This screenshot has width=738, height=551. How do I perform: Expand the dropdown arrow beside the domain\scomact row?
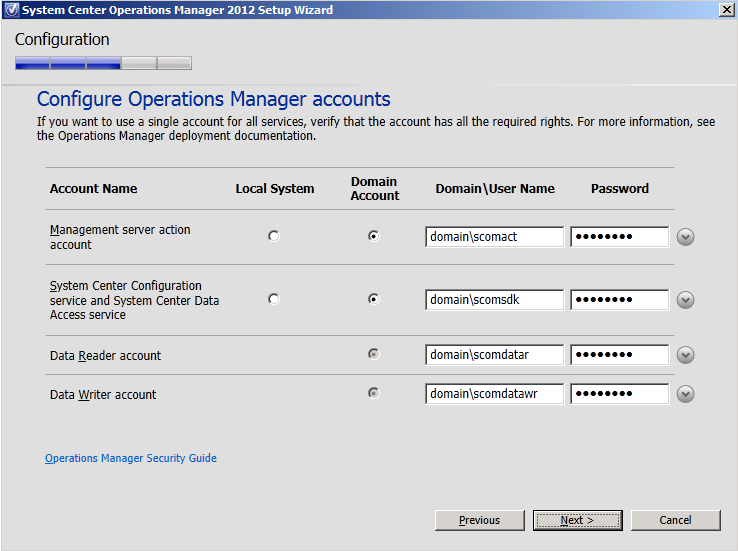click(685, 237)
